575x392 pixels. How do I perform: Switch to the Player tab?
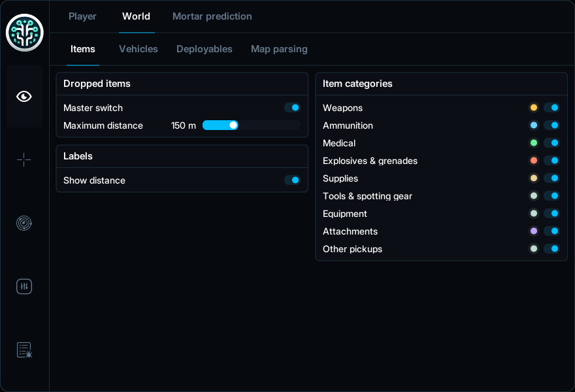click(82, 16)
